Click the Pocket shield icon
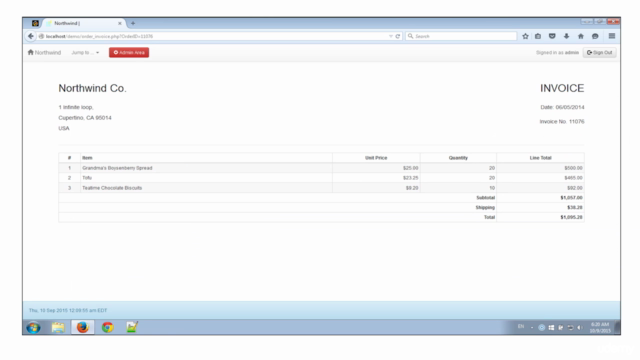 pyautogui.click(x=552, y=36)
